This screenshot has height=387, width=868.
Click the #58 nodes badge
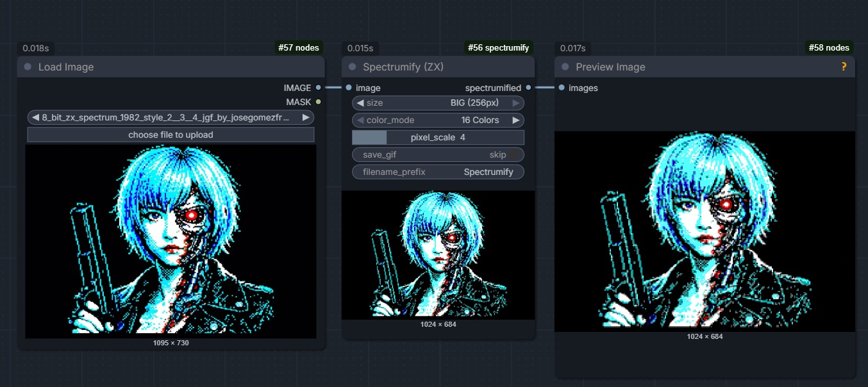829,47
